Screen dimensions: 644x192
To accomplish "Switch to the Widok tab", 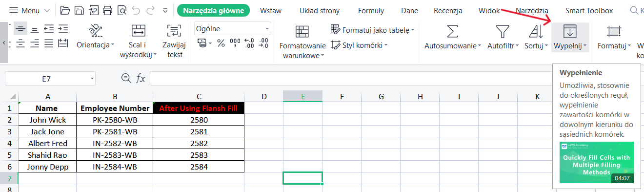I will [x=489, y=10].
